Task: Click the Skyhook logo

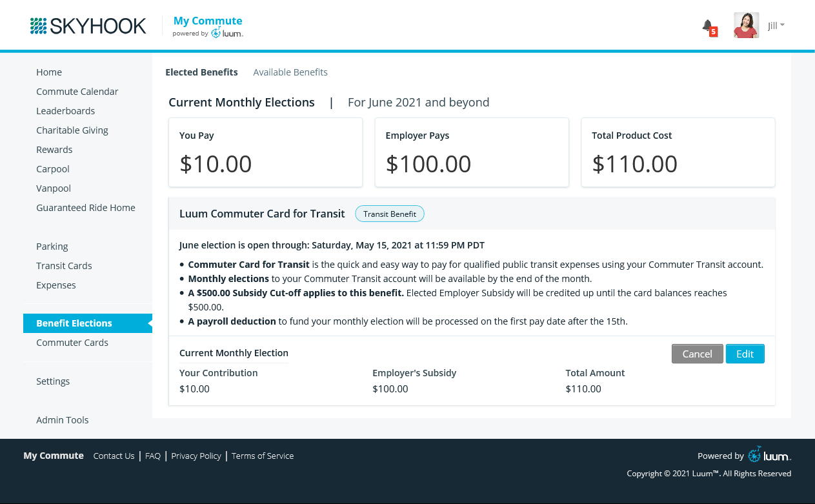Action: click(x=88, y=26)
